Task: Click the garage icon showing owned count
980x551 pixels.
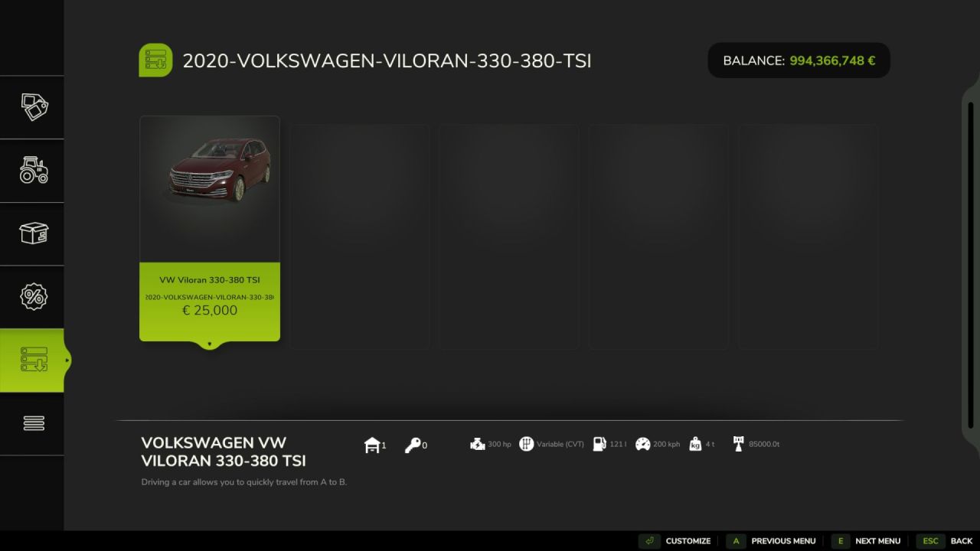Action: click(x=373, y=444)
